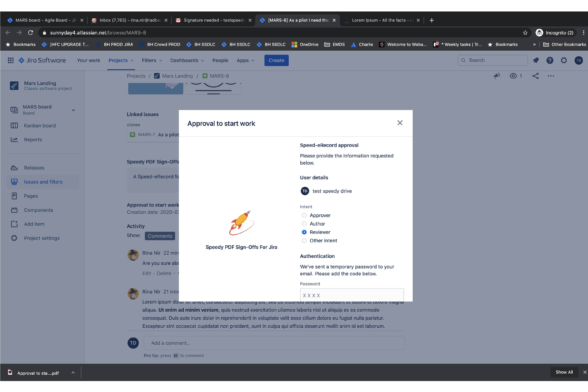Switch to the Lorem Ipsum browser tab
The image size is (588, 392).
pos(380,20)
